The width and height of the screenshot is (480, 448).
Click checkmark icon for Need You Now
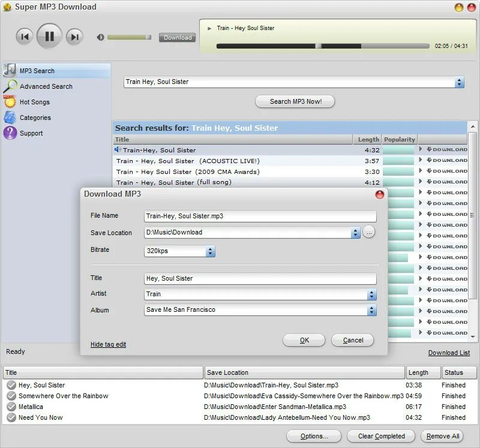11,417
